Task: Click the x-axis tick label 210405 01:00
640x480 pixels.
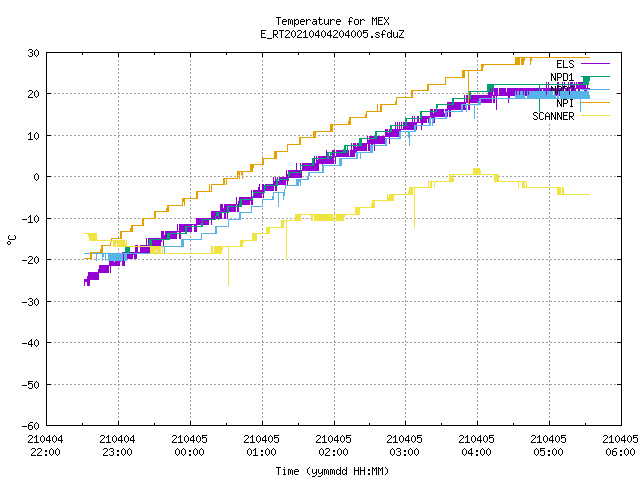Action: tap(261, 446)
